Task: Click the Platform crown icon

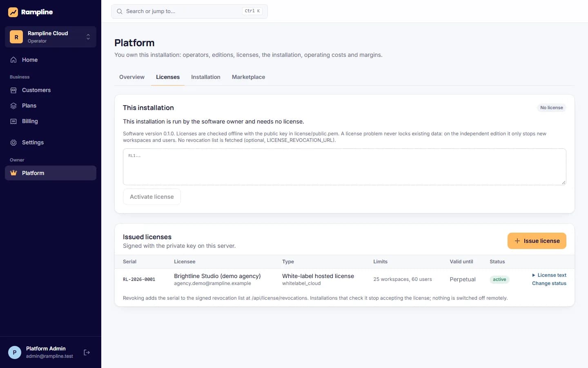Action: (13, 173)
